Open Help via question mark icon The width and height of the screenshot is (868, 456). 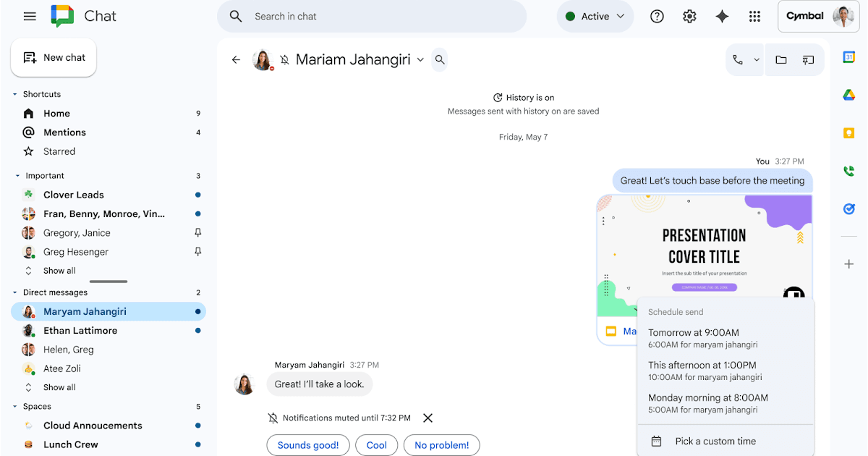[657, 17]
